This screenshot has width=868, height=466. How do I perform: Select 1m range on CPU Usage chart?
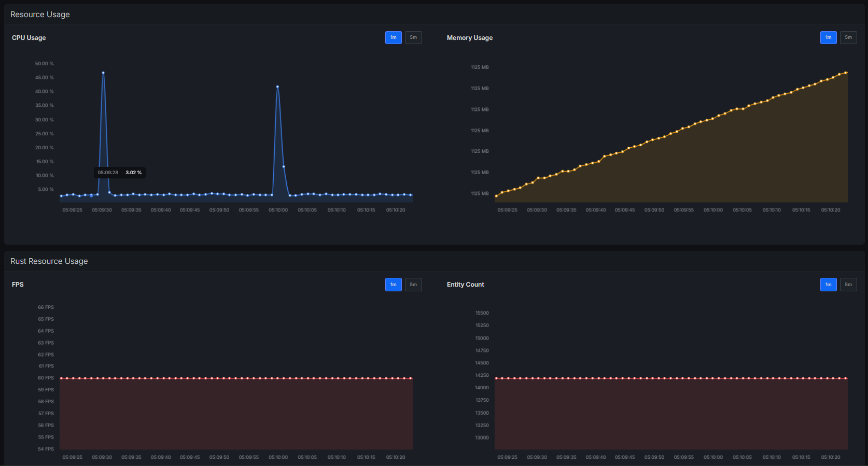393,37
